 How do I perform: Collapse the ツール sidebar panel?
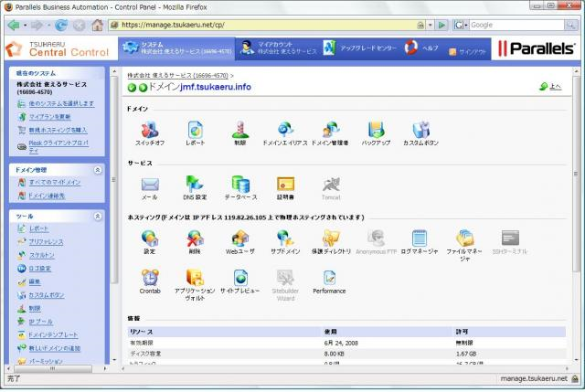(98, 217)
